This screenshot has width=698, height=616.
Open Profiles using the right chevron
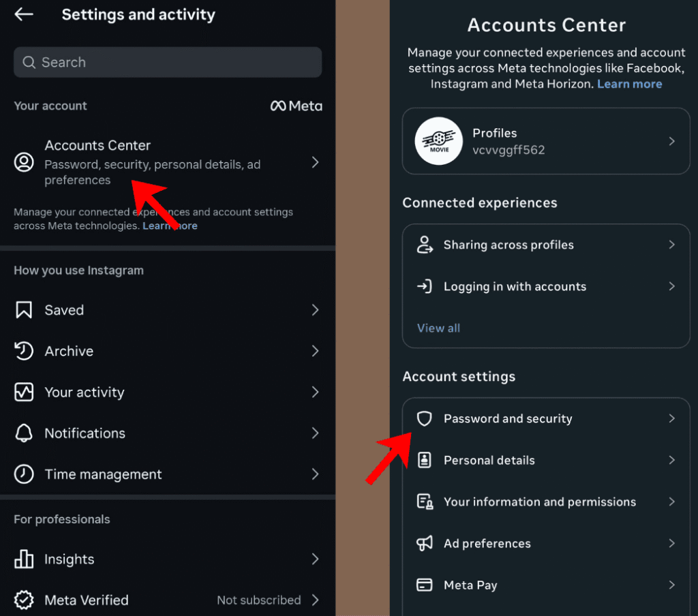(671, 141)
